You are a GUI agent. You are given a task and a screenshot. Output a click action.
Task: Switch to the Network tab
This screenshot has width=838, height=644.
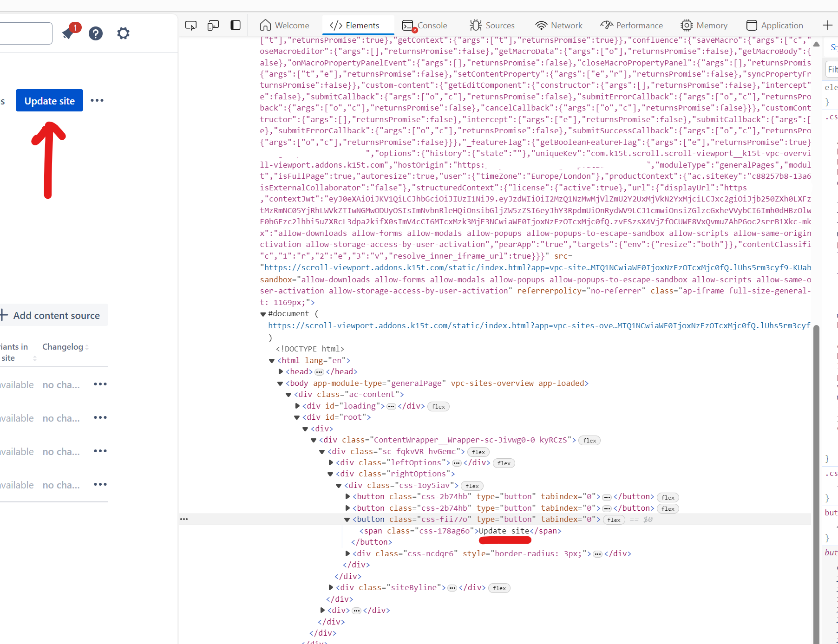click(559, 26)
